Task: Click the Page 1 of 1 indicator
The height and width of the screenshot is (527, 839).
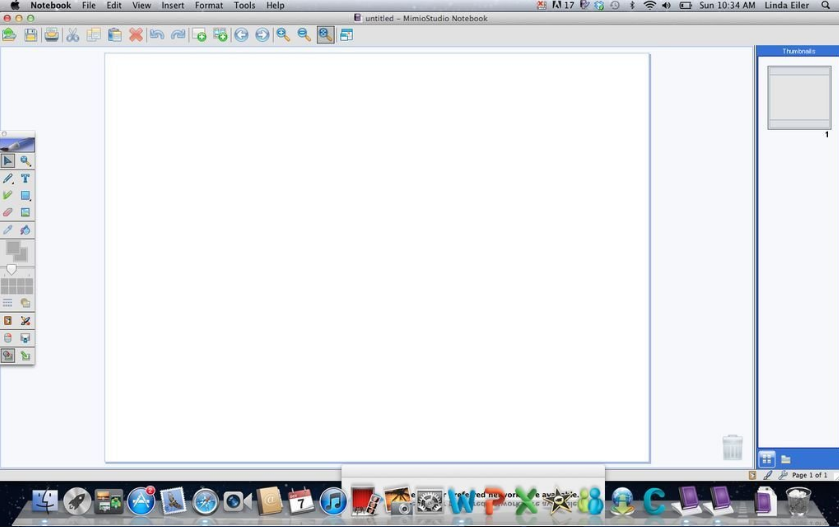Action: [x=808, y=475]
